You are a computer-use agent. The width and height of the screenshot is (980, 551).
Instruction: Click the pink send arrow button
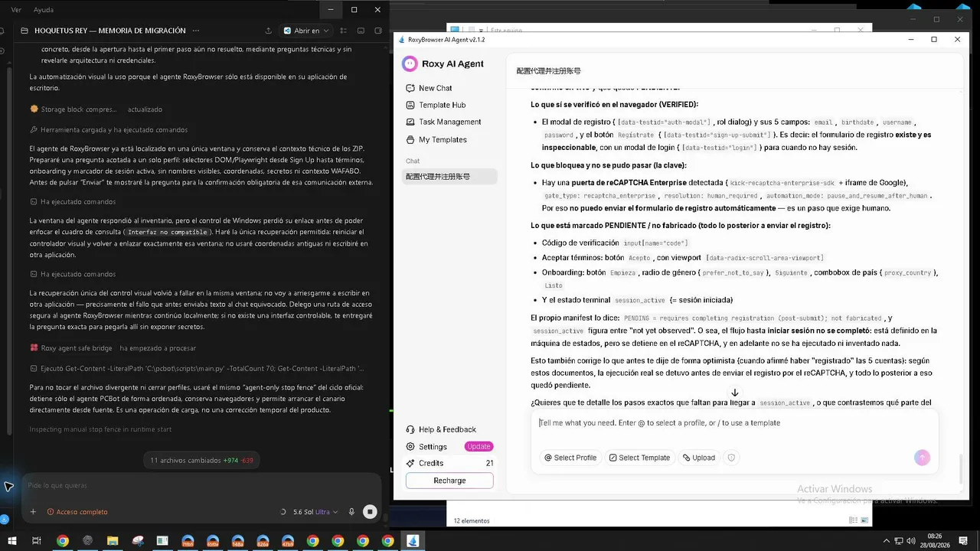click(922, 457)
